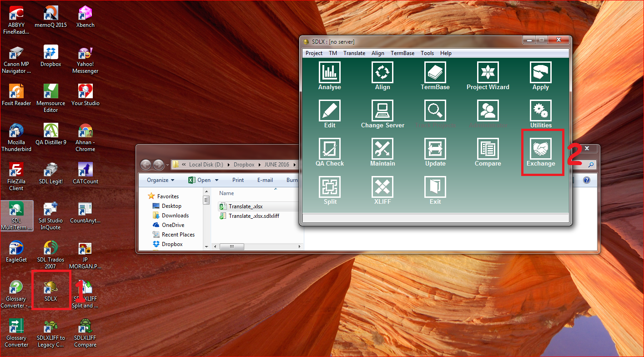Open the Exchange handshake tool
The image size is (644, 357).
click(541, 152)
